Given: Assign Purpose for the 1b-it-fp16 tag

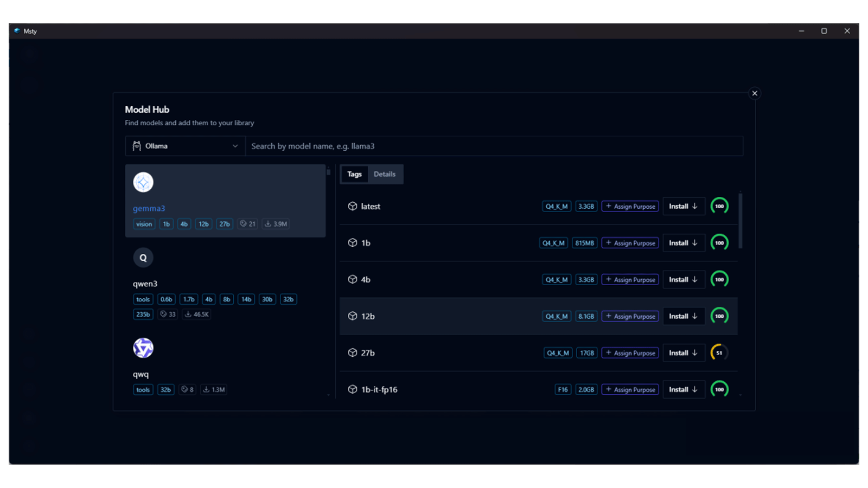Looking at the screenshot, I should tap(630, 389).
